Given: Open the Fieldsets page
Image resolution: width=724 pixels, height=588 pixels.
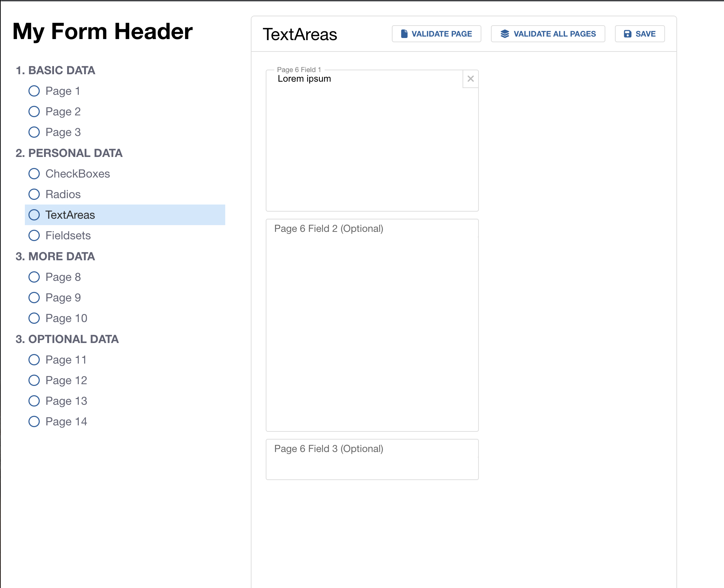Looking at the screenshot, I should [x=125, y=235].
